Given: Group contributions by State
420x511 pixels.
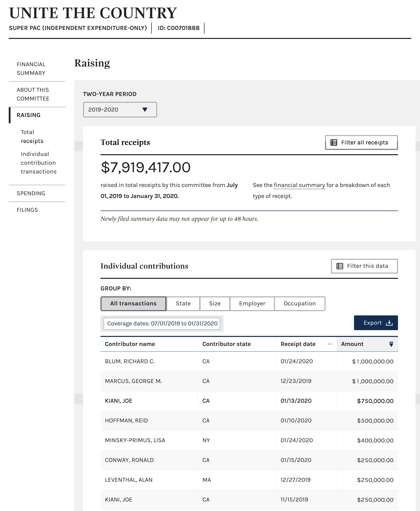Looking at the screenshot, I should tap(183, 303).
